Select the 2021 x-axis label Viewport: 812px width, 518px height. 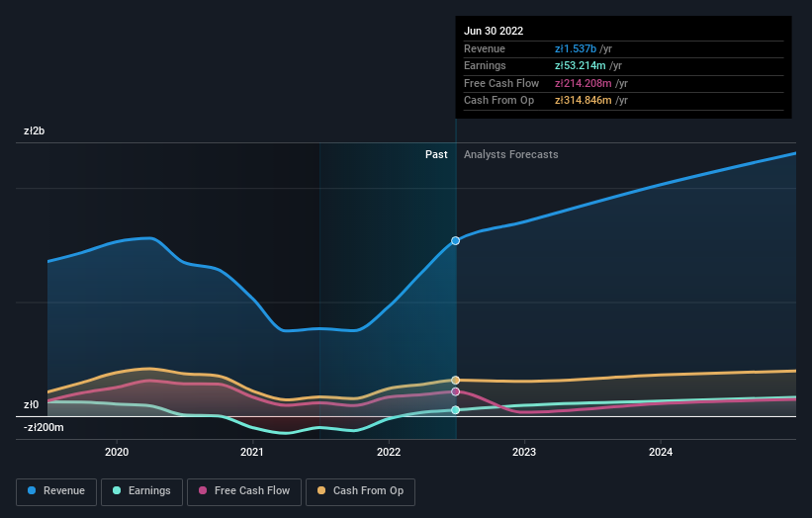(x=251, y=453)
